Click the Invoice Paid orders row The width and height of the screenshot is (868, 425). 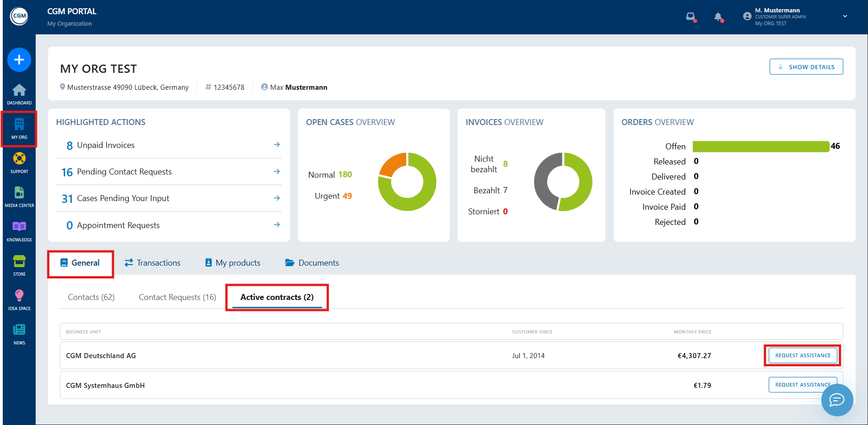pos(670,207)
